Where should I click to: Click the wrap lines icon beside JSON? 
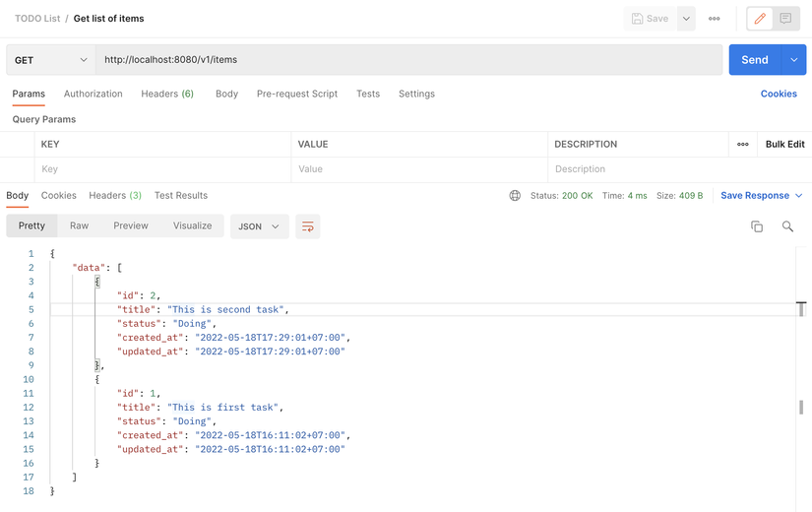coord(308,226)
